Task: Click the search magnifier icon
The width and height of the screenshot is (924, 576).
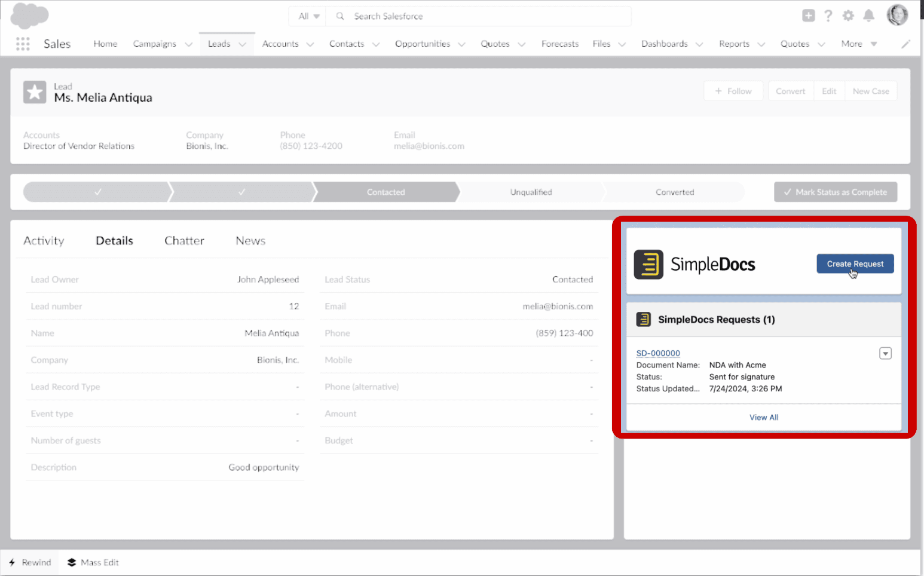Action: 340,16
